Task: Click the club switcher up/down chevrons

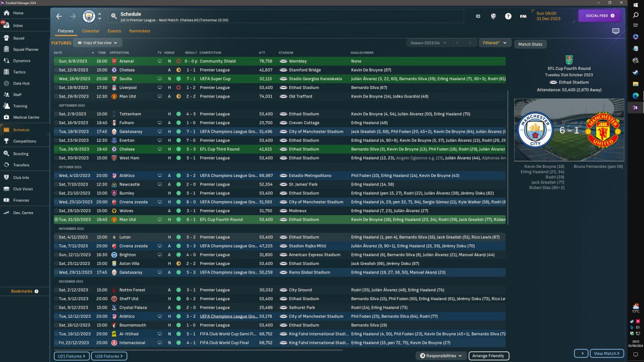Action: pyautogui.click(x=100, y=16)
